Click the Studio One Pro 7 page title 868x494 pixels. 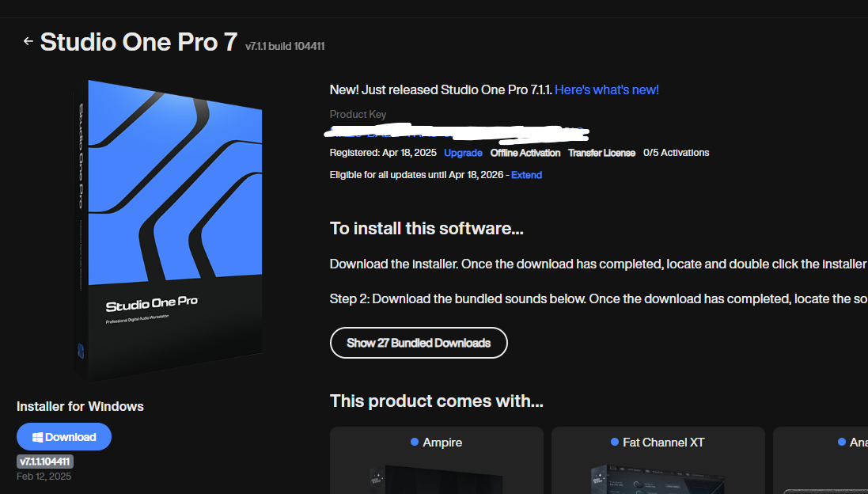pos(138,41)
